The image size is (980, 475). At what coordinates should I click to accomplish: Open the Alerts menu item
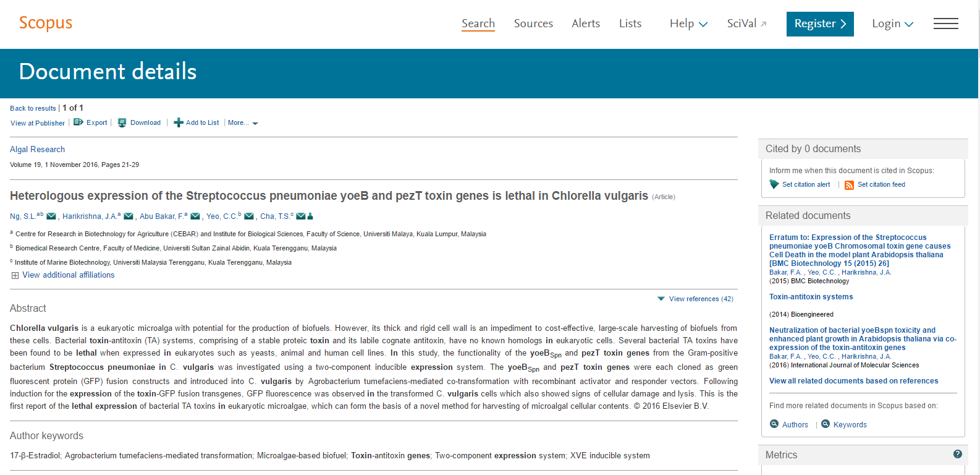pos(586,24)
